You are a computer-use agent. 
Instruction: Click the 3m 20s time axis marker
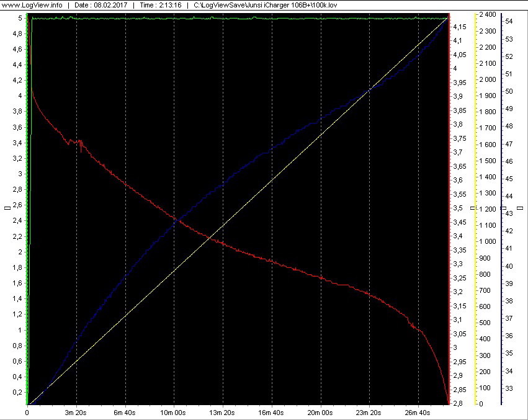tap(76, 412)
